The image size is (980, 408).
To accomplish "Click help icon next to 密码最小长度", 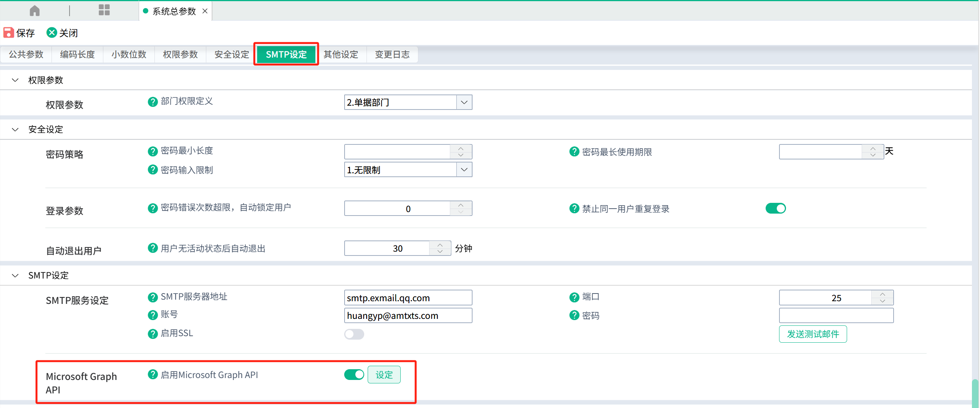I will [x=153, y=151].
